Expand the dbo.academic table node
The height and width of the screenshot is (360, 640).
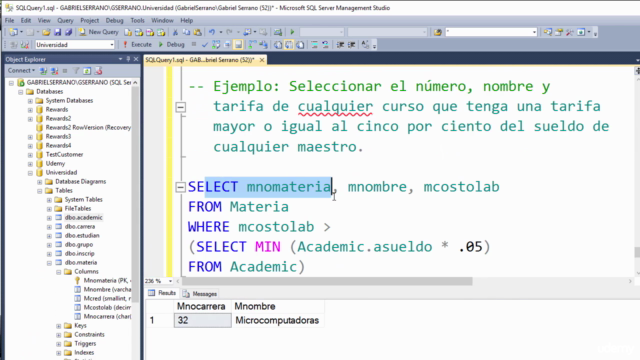(49, 218)
